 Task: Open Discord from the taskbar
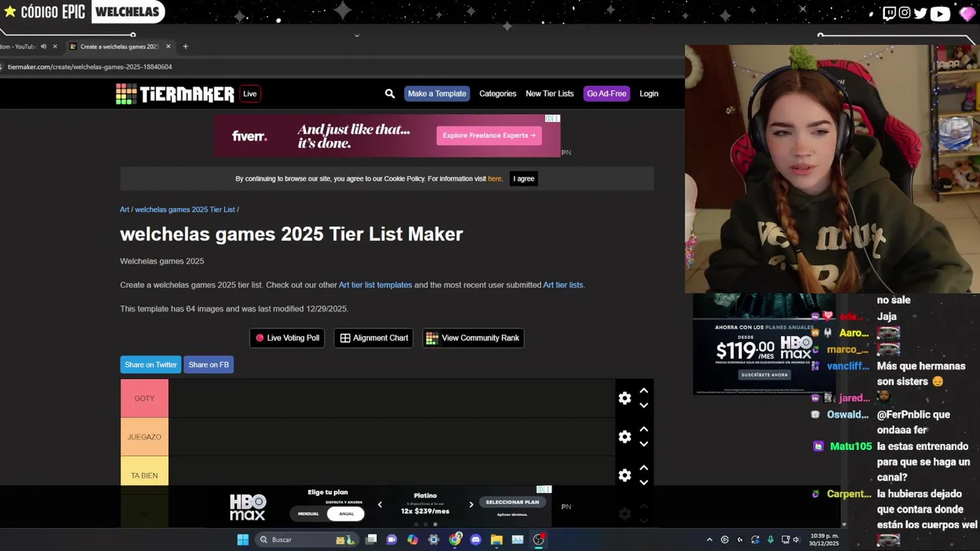[475, 540]
